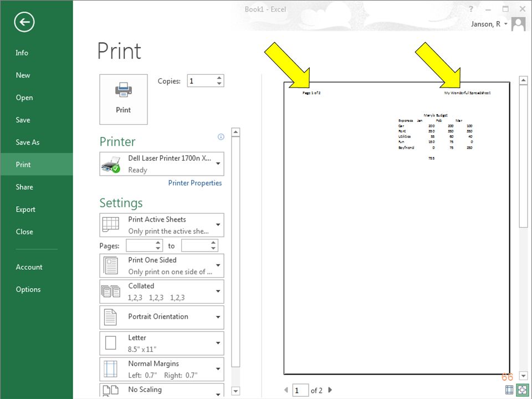Click the Print One Sided icon
The height and width of the screenshot is (399, 532).
111,265
